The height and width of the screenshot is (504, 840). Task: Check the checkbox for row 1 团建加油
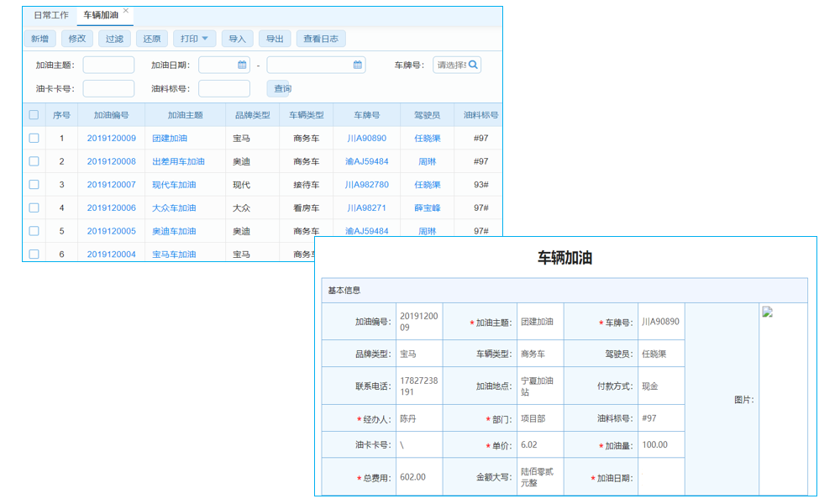click(x=34, y=139)
